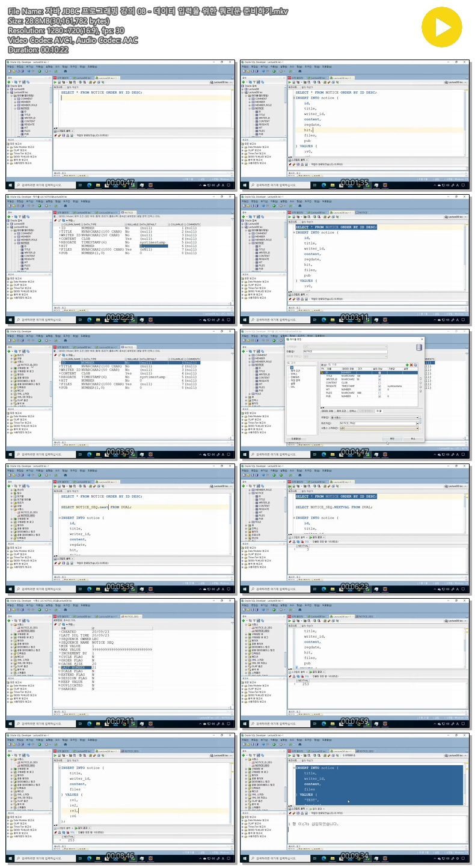The width and height of the screenshot is (475, 868).
Task: Select the ID 열 tab in table edit dialog
Action: (x=379, y=411)
